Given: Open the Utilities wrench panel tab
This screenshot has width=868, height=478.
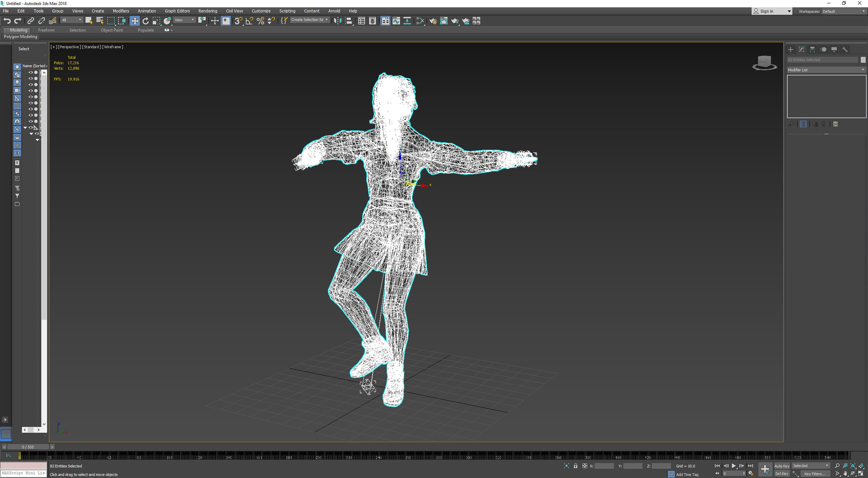Looking at the screenshot, I should pos(845,49).
